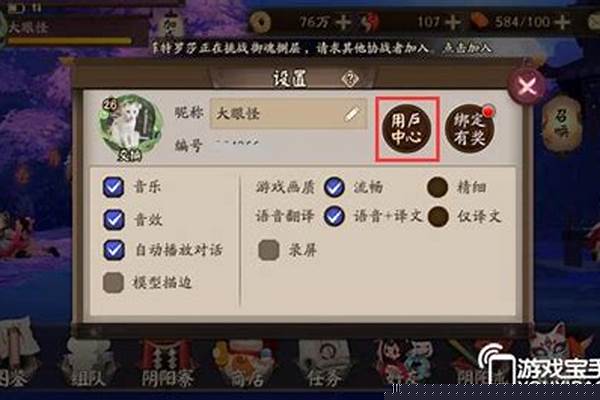
Task: Open the help question-mark icon beside 设置
Action: coord(350,79)
